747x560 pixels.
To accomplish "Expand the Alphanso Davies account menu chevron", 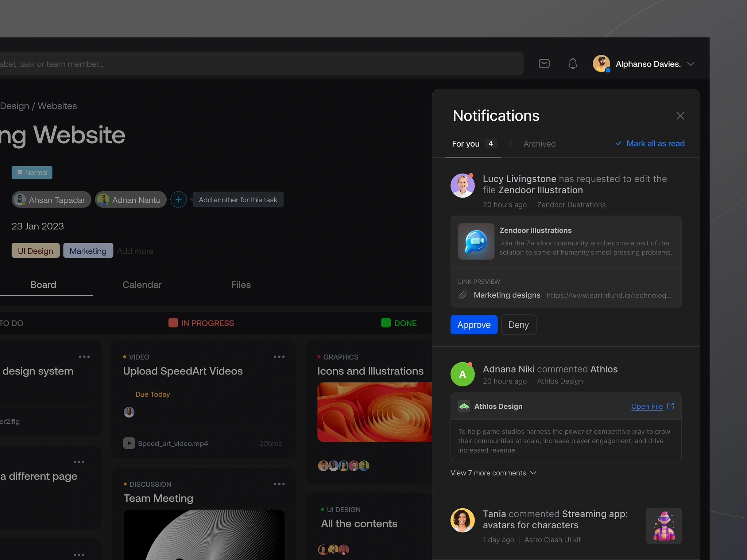I will tap(690, 64).
